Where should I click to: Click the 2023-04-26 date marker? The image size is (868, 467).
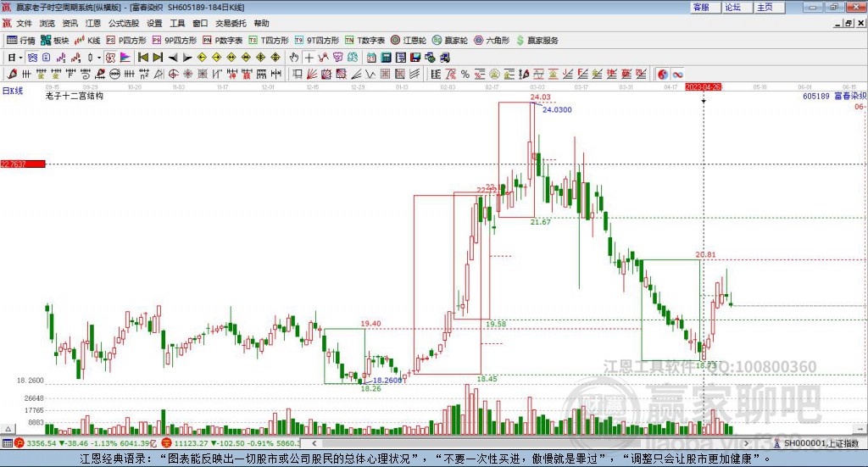pyautogui.click(x=703, y=86)
